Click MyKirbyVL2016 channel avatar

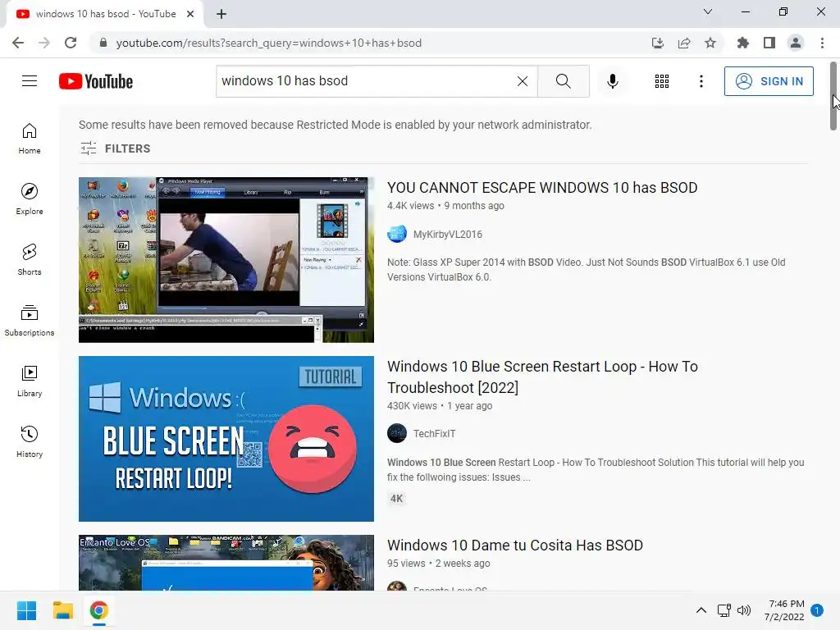(397, 234)
